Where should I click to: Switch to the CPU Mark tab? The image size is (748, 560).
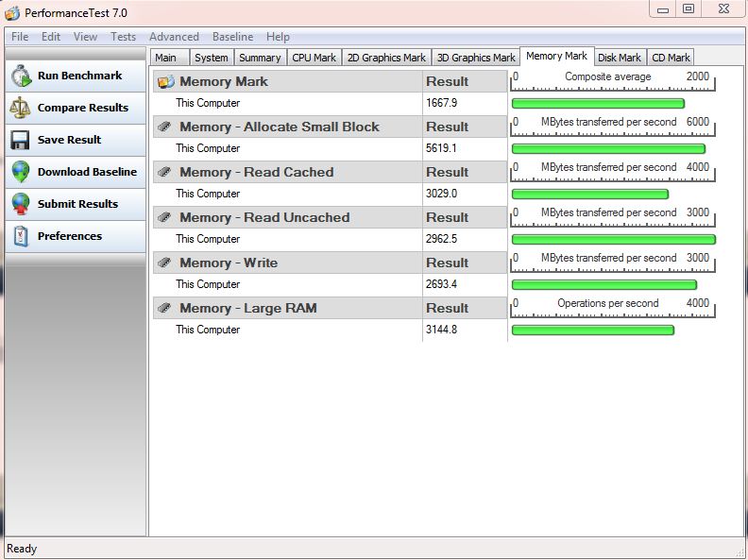pos(314,58)
